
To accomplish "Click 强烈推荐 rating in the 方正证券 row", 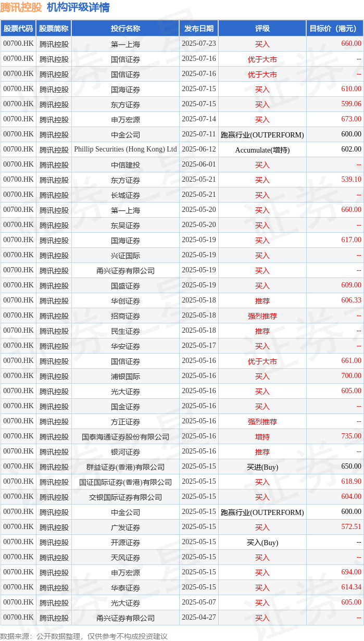I will (x=262, y=422).
